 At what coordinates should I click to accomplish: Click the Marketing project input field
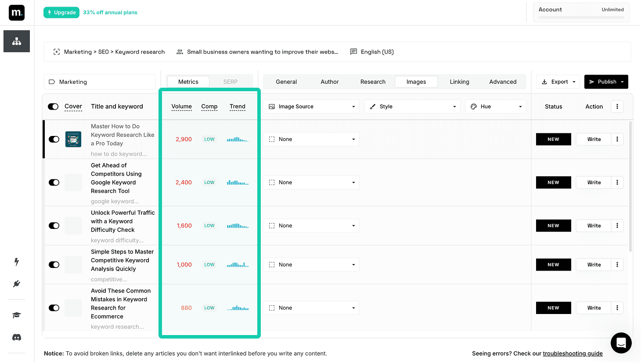pos(100,82)
